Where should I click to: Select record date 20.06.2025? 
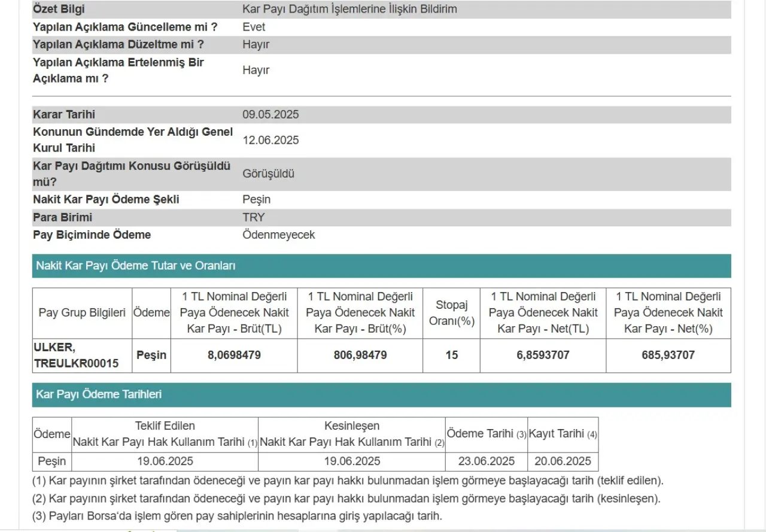coord(563,461)
